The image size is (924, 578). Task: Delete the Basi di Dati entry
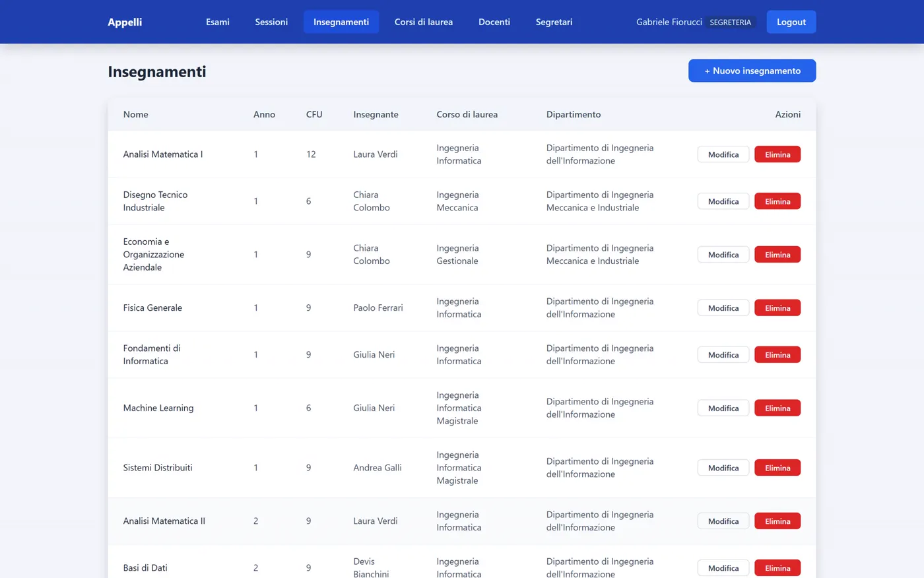coord(777,568)
